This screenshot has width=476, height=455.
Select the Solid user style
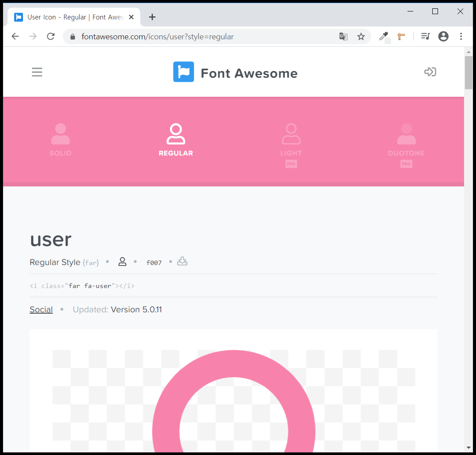[61, 140]
